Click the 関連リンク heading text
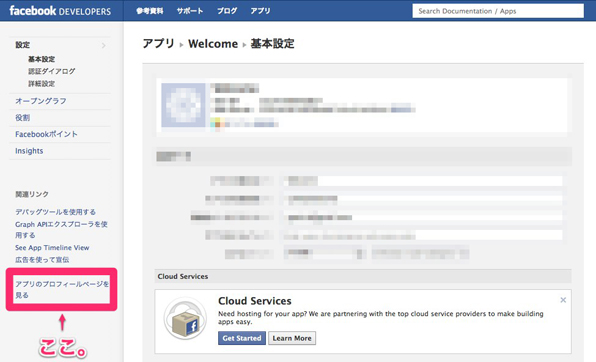 click(32, 194)
